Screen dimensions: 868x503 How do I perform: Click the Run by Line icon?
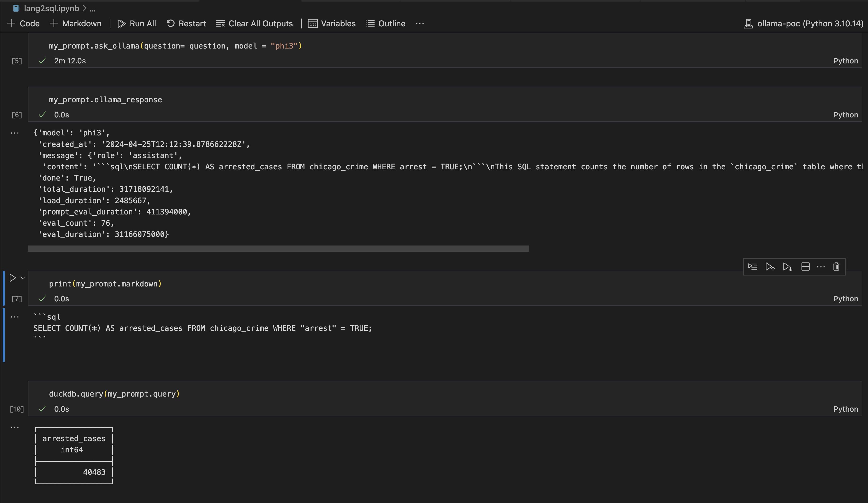pos(753,267)
